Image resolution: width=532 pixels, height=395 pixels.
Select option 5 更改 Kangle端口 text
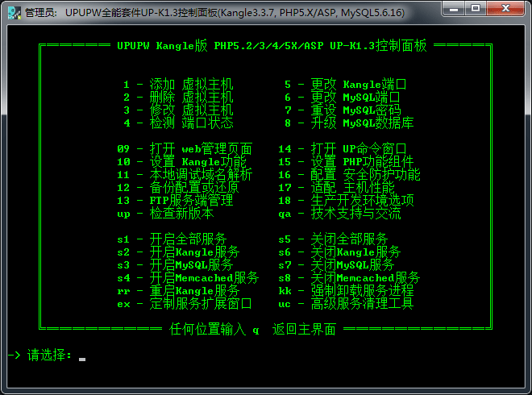pyautogui.click(x=345, y=85)
